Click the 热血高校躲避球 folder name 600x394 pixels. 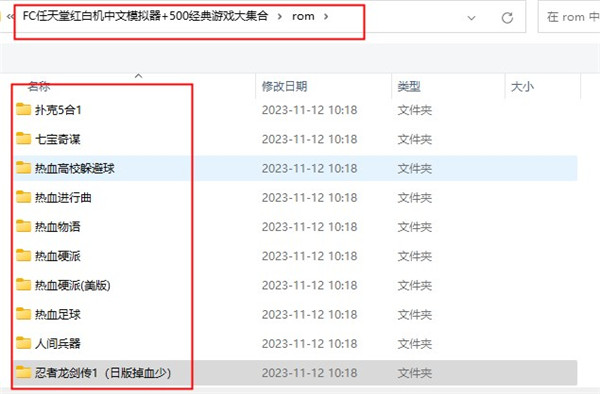click(x=75, y=168)
